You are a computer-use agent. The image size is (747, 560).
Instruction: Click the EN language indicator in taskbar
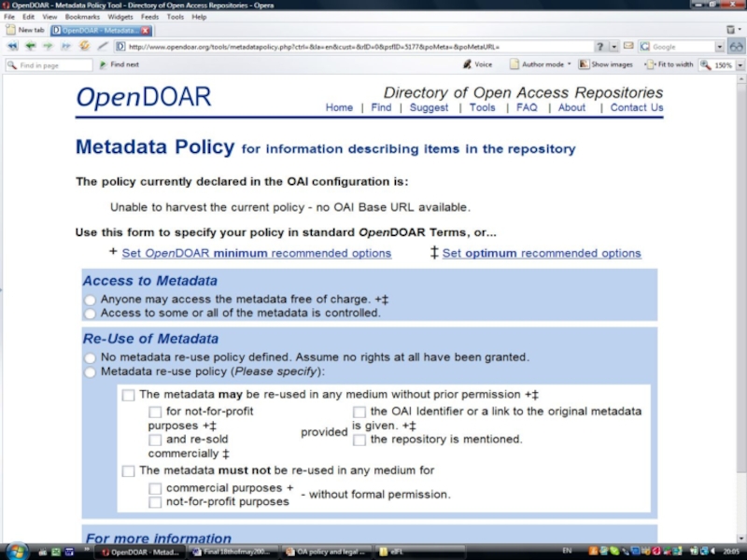click(567, 551)
